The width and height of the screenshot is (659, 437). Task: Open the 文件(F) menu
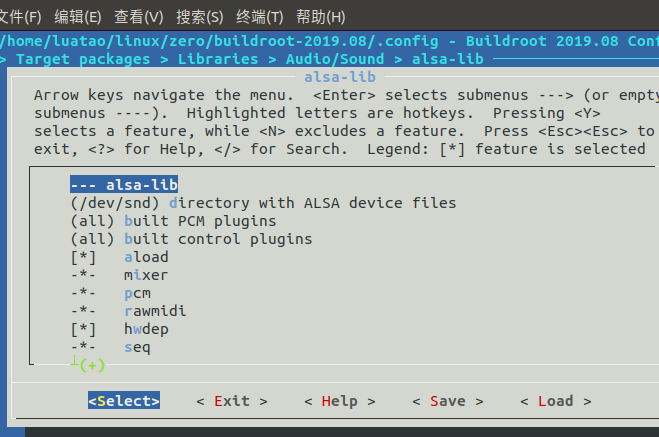(21, 17)
